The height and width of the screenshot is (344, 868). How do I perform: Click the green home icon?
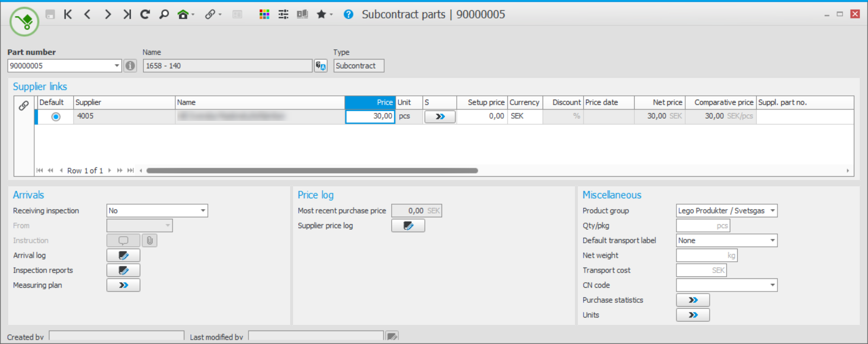[x=183, y=15]
